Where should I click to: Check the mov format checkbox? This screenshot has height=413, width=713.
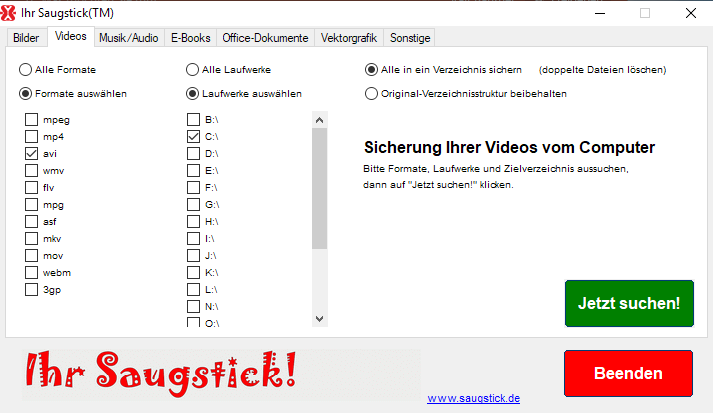[31, 256]
